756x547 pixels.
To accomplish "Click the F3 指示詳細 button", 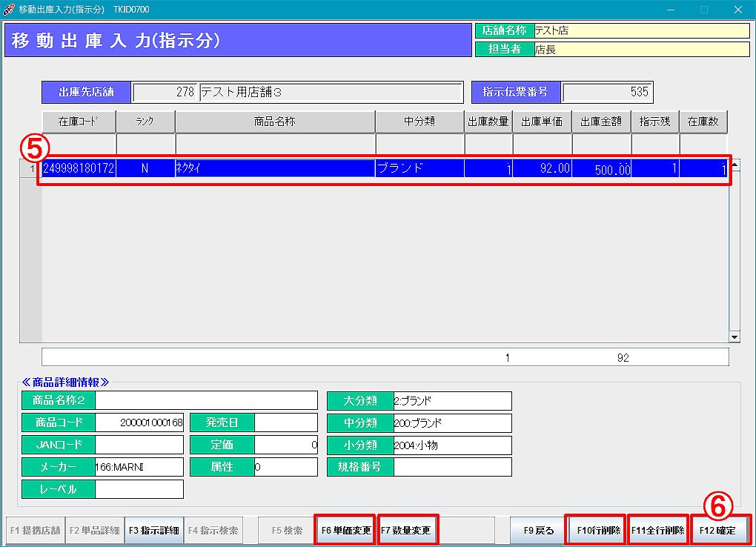I will tap(154, 531).
